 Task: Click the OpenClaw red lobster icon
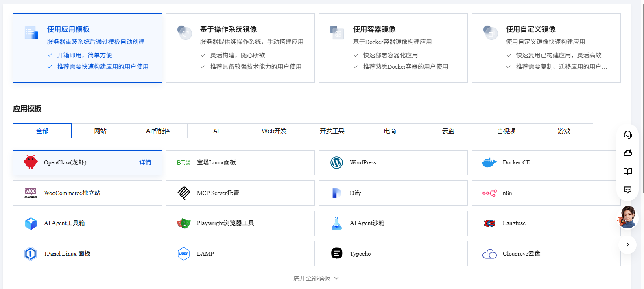31,162
